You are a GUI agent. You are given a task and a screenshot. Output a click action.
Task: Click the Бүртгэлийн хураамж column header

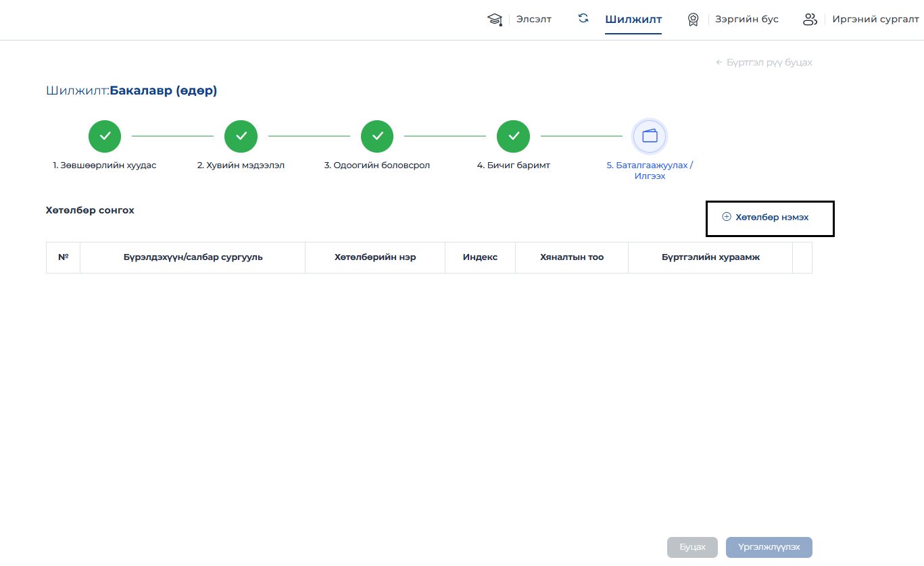pos(710,257)
